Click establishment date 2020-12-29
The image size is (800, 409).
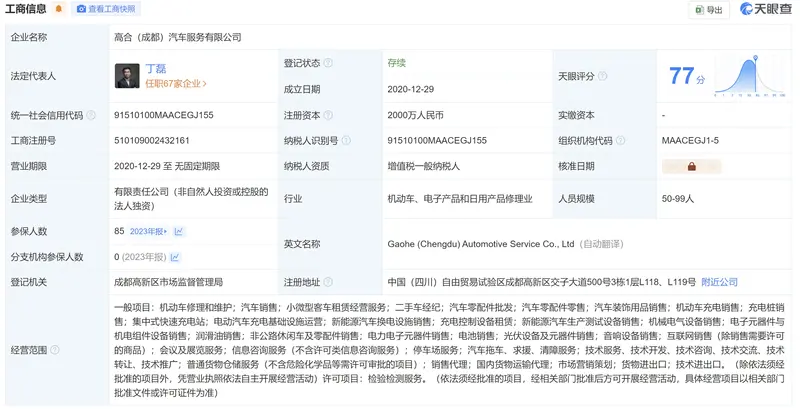tap(411, 89)
